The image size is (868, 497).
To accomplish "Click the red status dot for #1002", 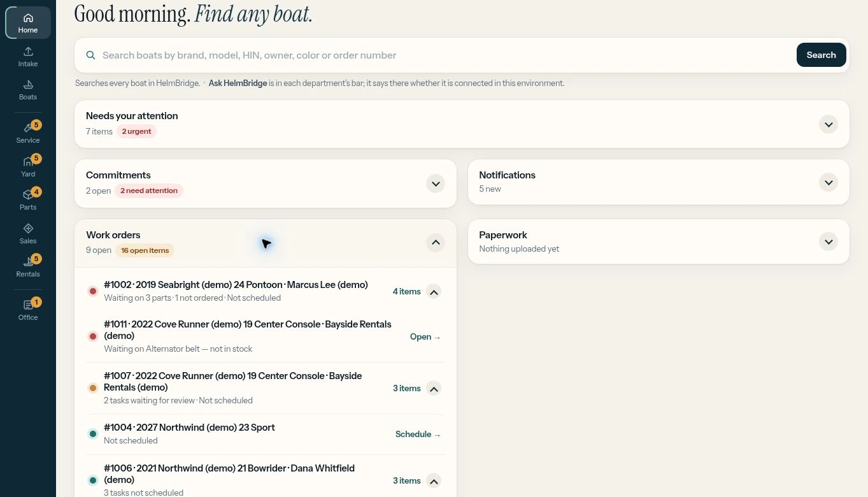I will click(93, 291).
